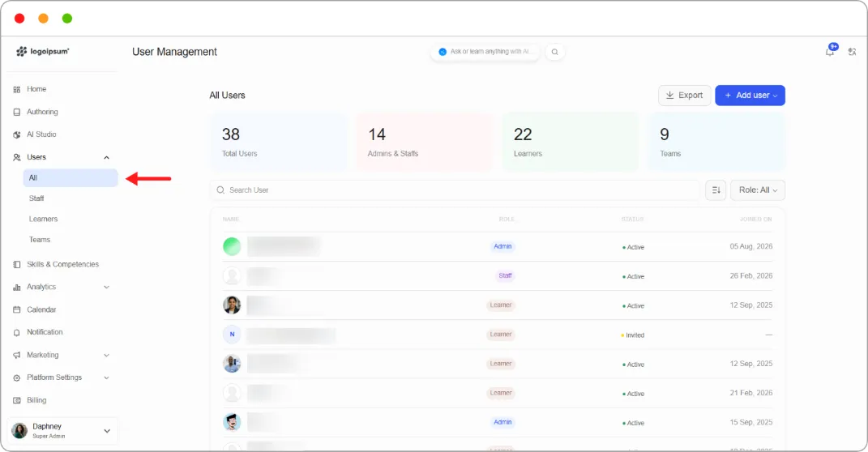Click the search magnifier button in header
868x452 pixels.
[x=554, y=52]
